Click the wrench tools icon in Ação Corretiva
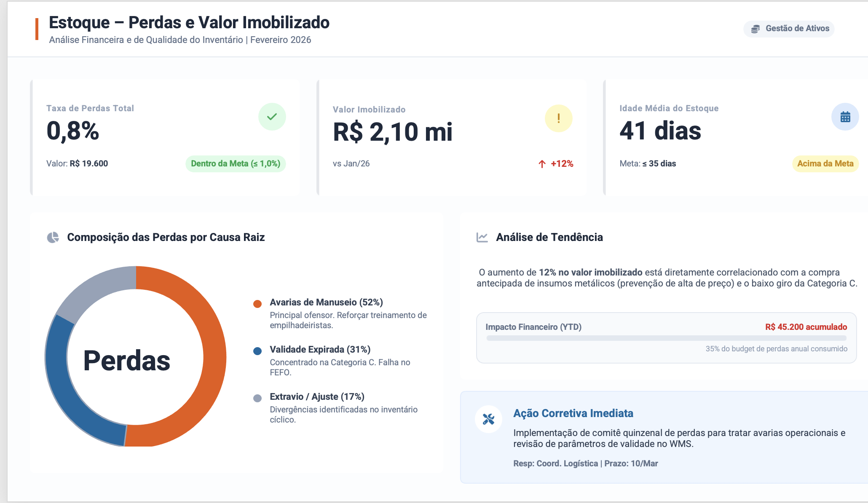Viewport: 868px width, 503px height. (x=488, y=419)
